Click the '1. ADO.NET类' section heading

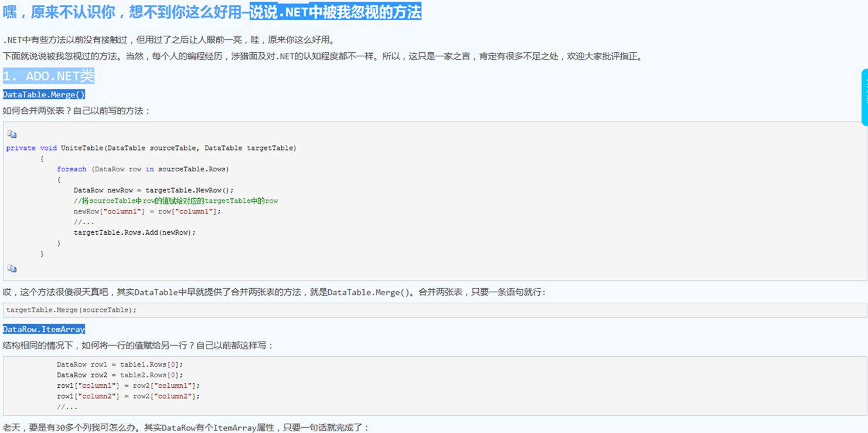point(48,76)
